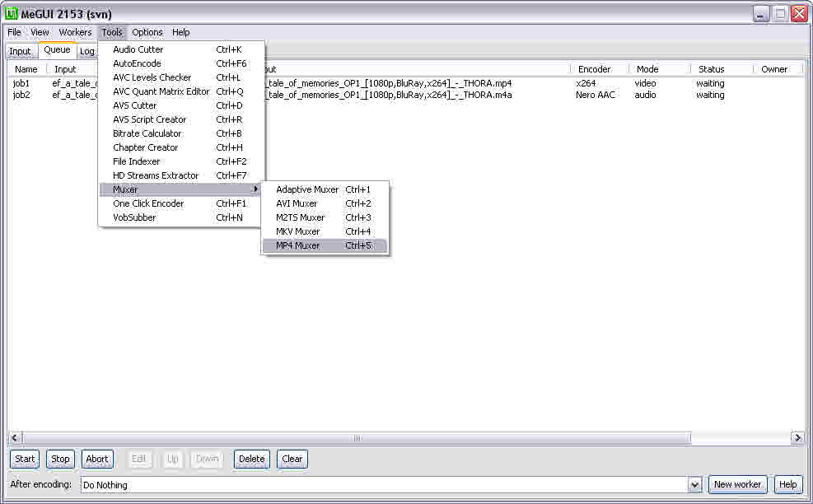This screenshot has width=813, height=504.
Task: Click the Stop button
Action: tap(60, 459)
